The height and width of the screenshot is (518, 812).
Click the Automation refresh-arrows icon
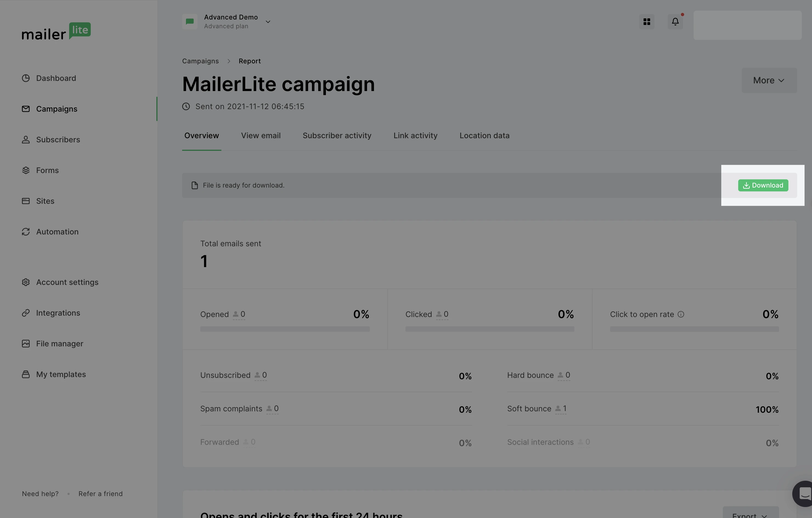pos(26,232)
